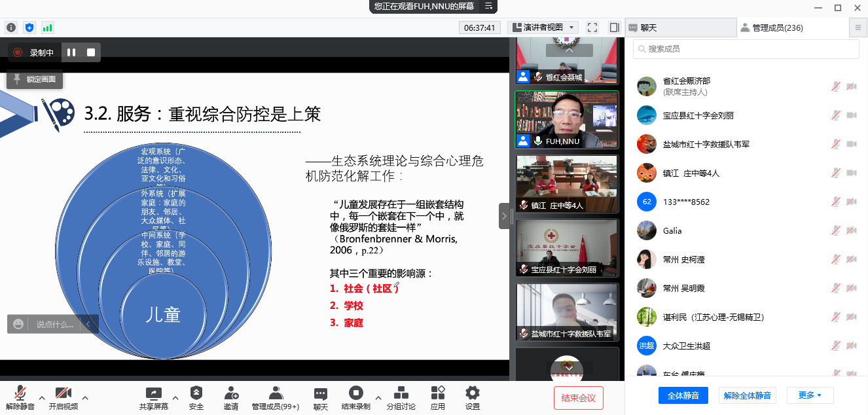Open meeting settings gear
Image resolution: width=868 pixels, height=415 pixels.
tap(473, 398)
